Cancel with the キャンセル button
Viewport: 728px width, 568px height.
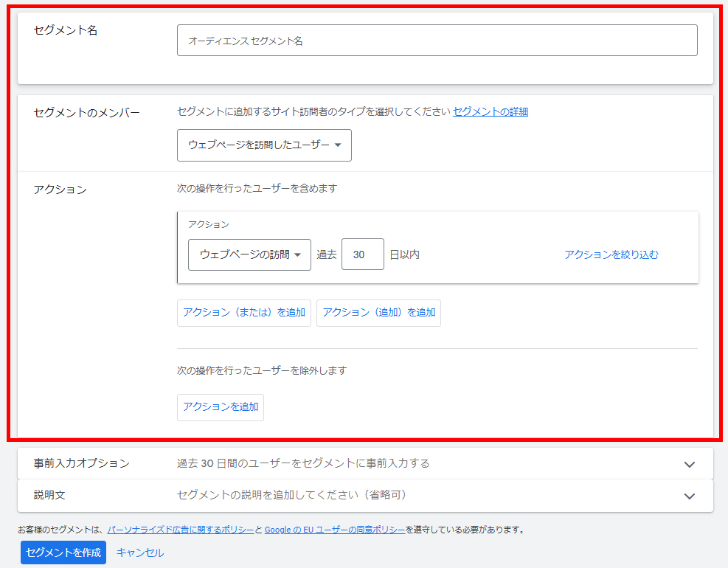coord(140,553)
